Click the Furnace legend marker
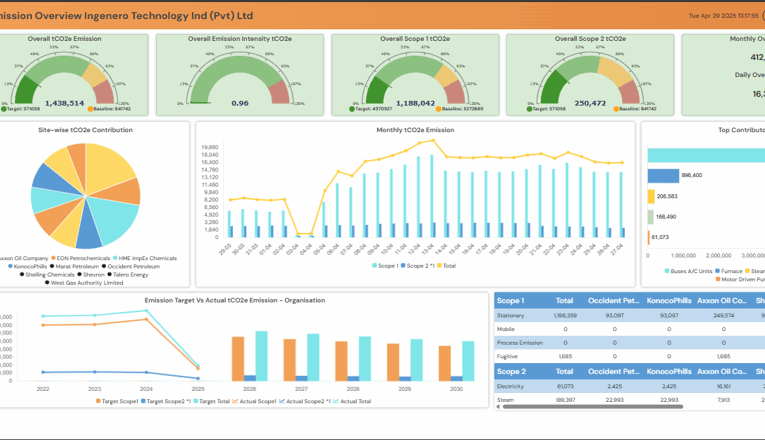Image resolution: width=765 pixels, height=440 pixels. click(x=717, y=270)
